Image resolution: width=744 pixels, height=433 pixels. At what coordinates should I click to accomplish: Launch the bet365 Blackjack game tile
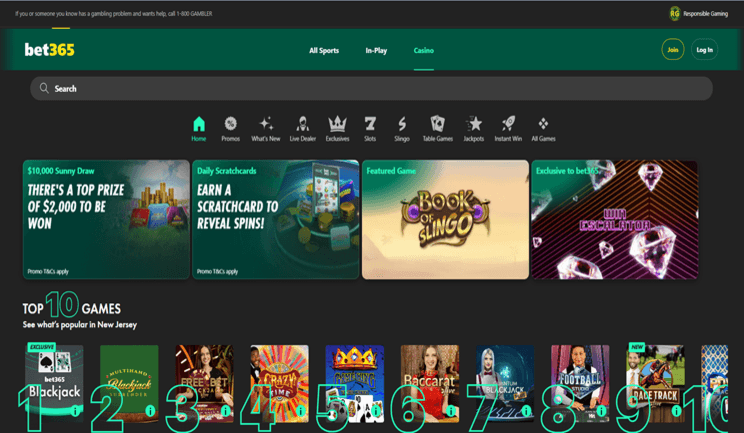coord(54,383)
